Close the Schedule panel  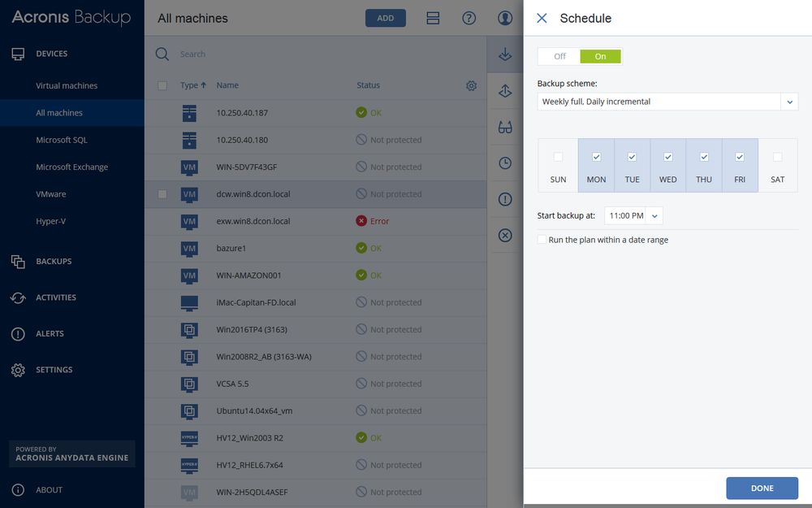(x=542, y=18)
